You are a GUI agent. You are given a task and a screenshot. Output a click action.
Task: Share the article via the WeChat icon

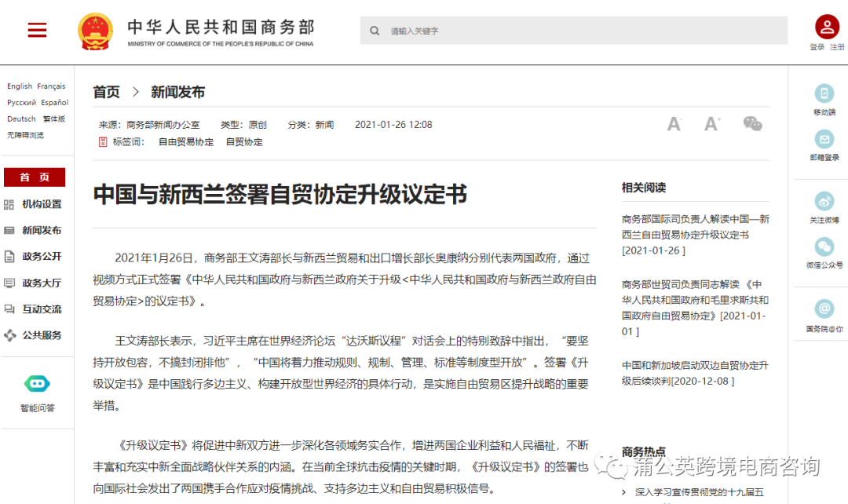pos(752,123)
